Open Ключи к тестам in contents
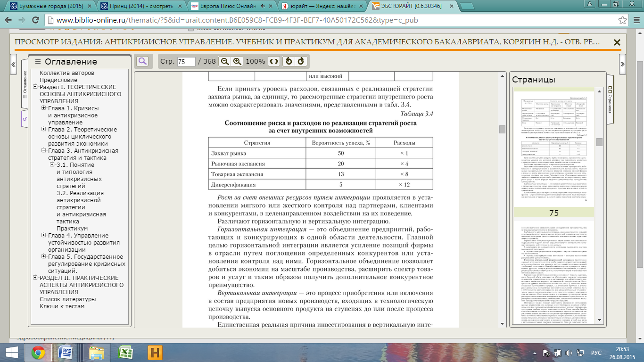644x362 pixels. coord(62,306)
